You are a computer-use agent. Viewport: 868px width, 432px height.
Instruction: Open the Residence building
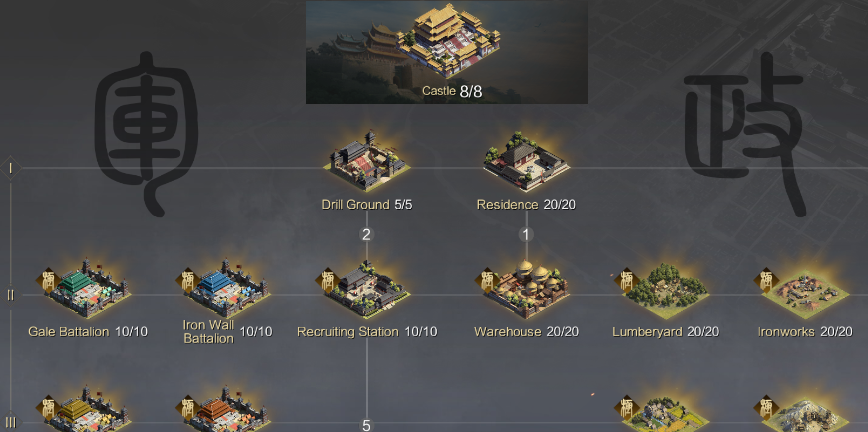[x=526, y=161]
